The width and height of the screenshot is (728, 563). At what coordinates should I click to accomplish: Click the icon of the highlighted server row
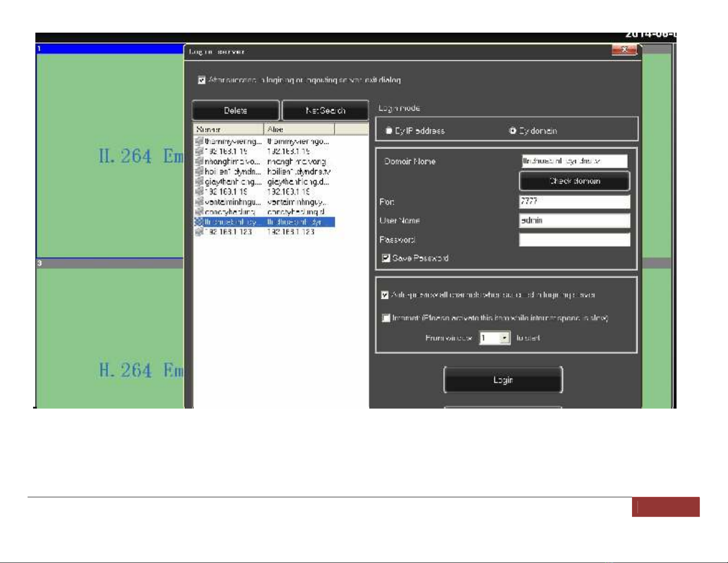199,222
